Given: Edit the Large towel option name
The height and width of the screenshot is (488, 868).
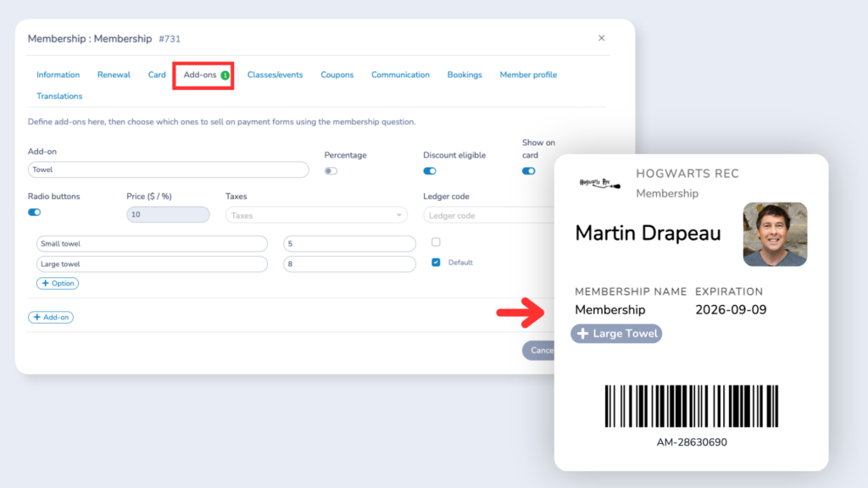Looking at the screenshot, I should click(x=153, y=264).
